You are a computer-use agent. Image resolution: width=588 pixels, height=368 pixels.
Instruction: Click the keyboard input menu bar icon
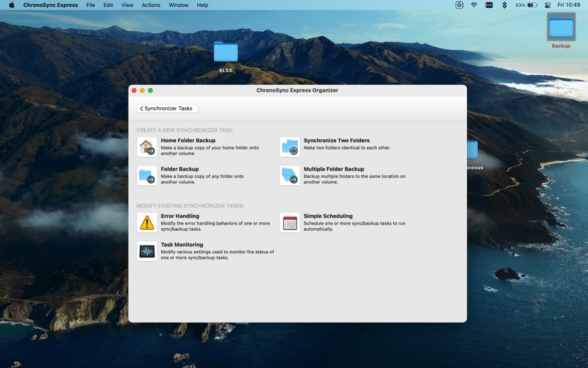pyautogui.click(x=489, y=5)
